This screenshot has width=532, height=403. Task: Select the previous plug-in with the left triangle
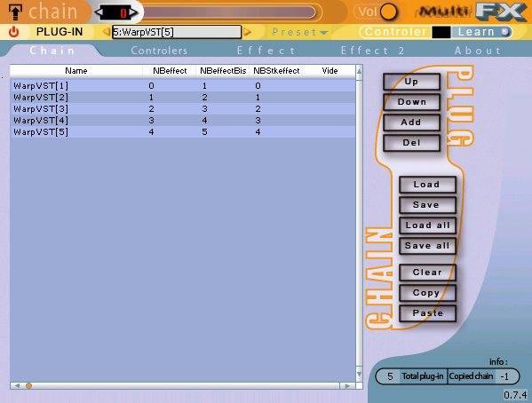(x=107, y=32)
